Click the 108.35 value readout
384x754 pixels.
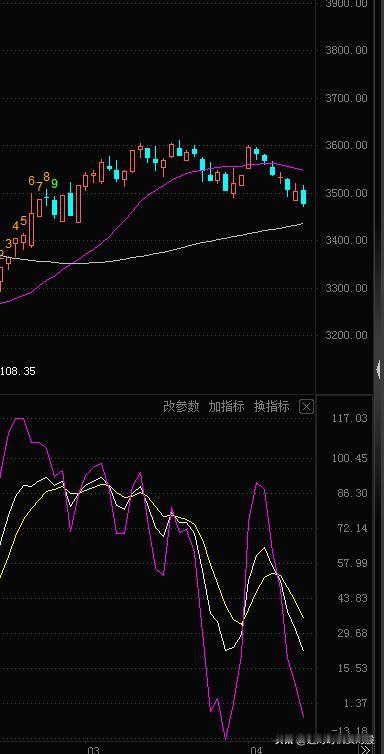click(x=18, y=371)
